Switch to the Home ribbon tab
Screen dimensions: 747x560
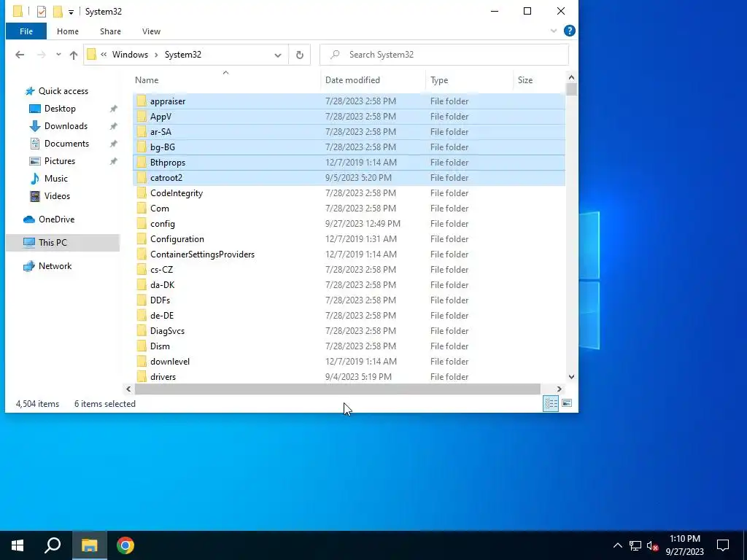click(x=68, y=31)
